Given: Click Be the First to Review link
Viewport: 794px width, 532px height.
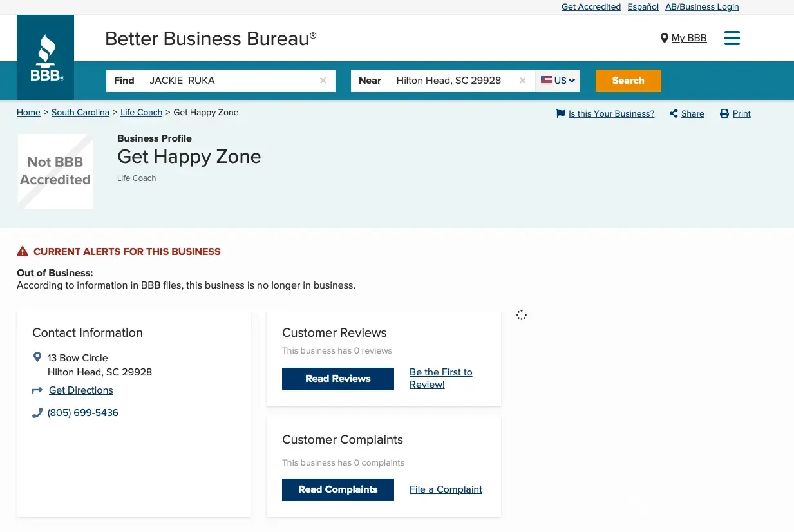Looking at the screenshot, I should [x=440, y=378].
